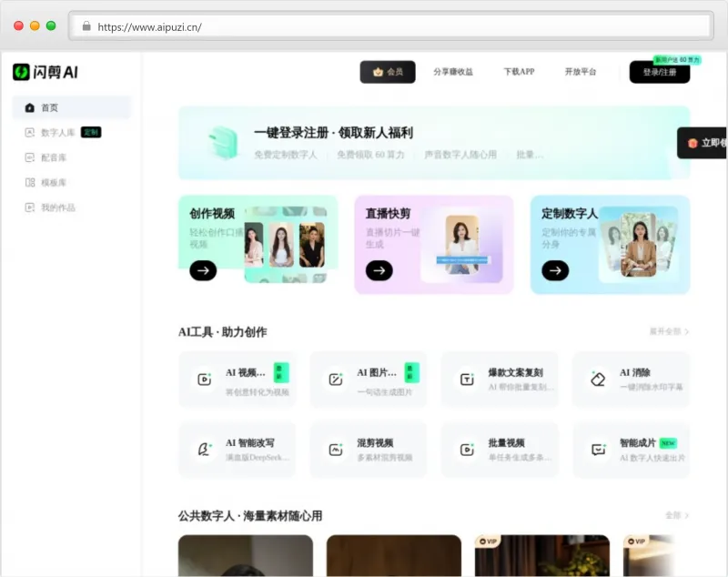Open the 开放平台 menu item

point(580,72)
